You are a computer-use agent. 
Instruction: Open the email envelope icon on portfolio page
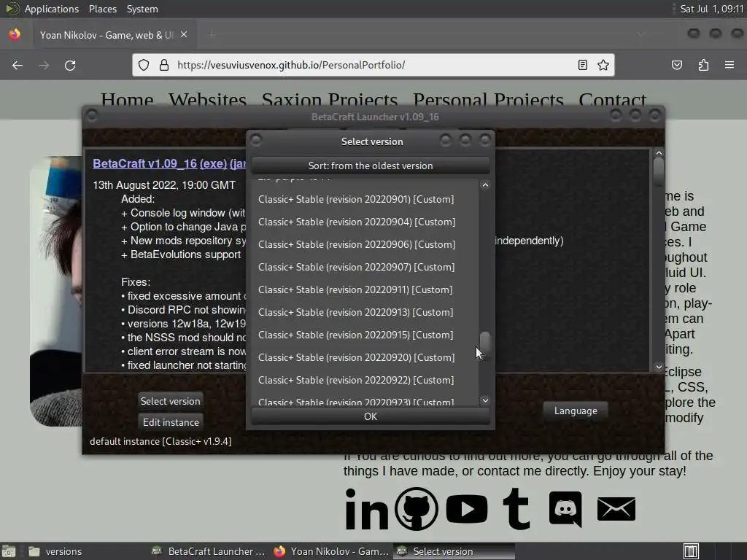(616, 509)
